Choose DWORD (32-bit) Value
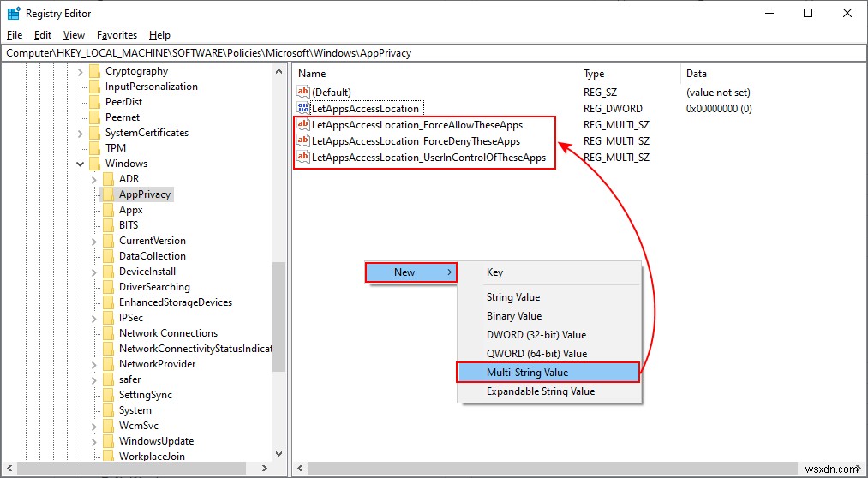This screenshot has width=868, height=478. pyautogui.click(x=536, y=335)
